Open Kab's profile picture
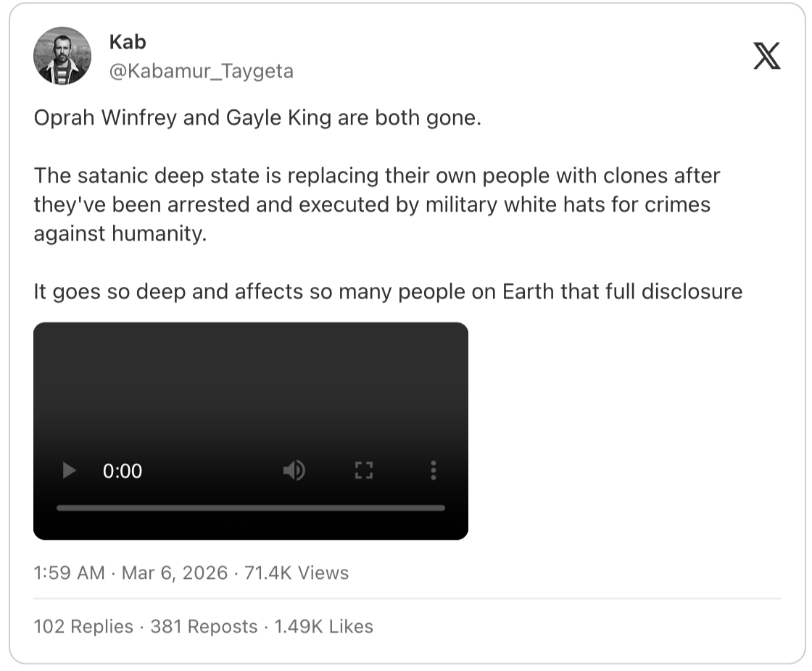 [x=62, y=56]
